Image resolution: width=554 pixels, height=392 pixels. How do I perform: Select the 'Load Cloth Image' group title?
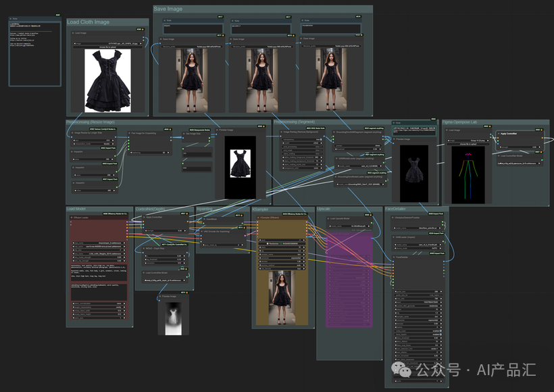pos(88,22)
